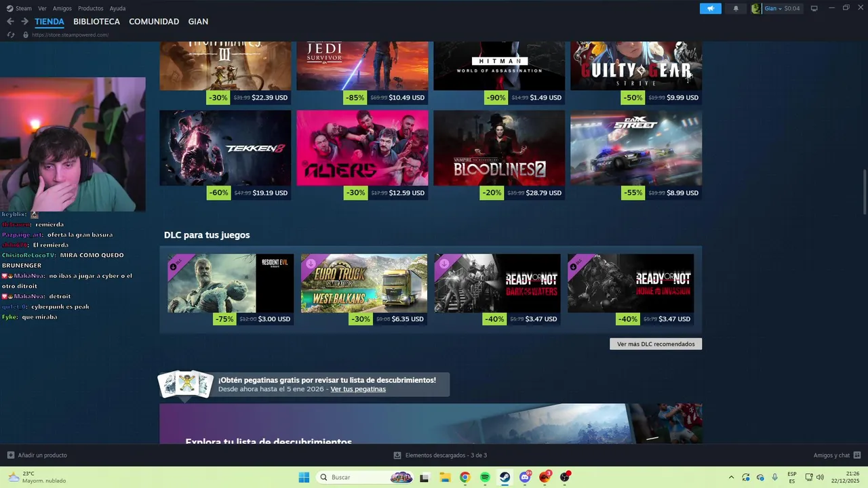Switch Steam to Big Picture mode icon
The image size is (868, 488).
point(814,8)
